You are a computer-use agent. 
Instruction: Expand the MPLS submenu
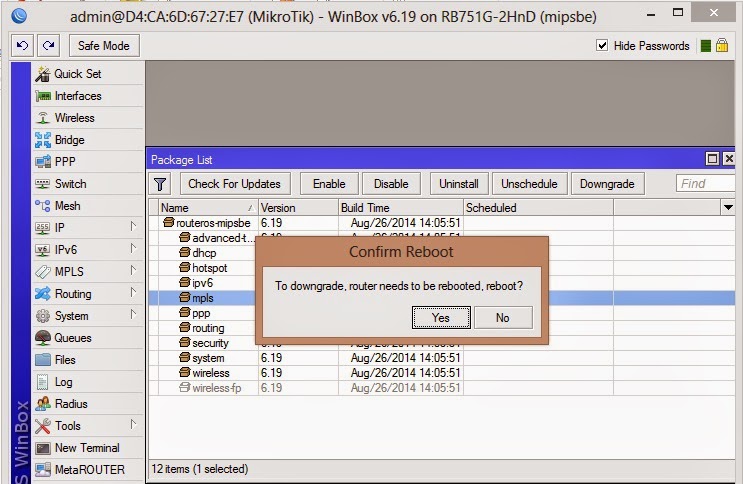133,271
